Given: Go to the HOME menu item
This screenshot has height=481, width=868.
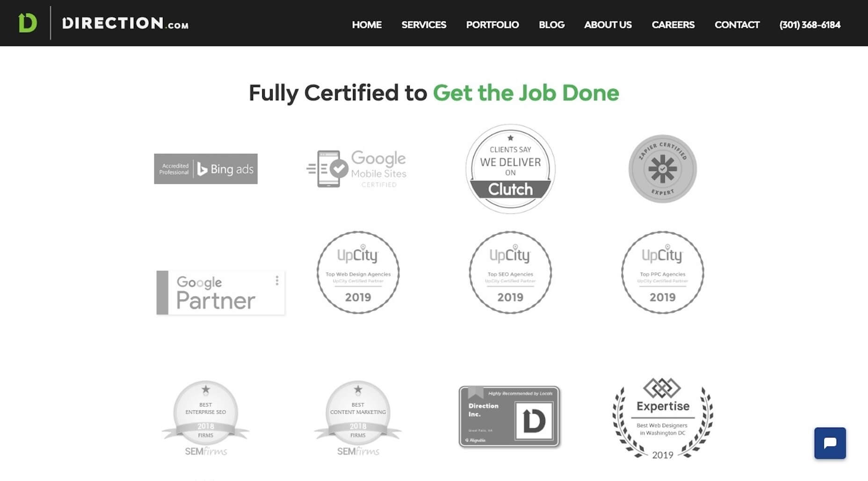Looking at the screenshot, I should (367, 25).
